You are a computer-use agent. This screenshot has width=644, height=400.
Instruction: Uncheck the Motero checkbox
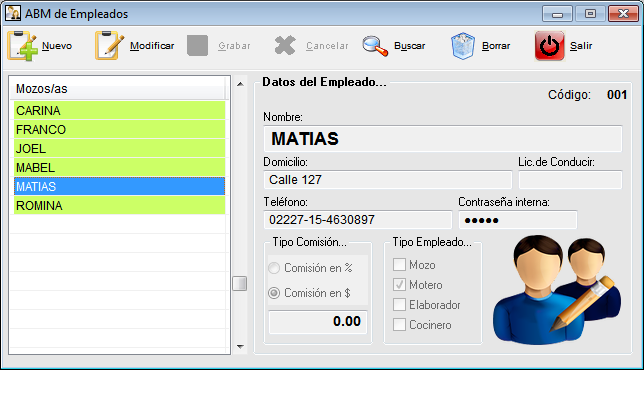[x=399, y=285]
